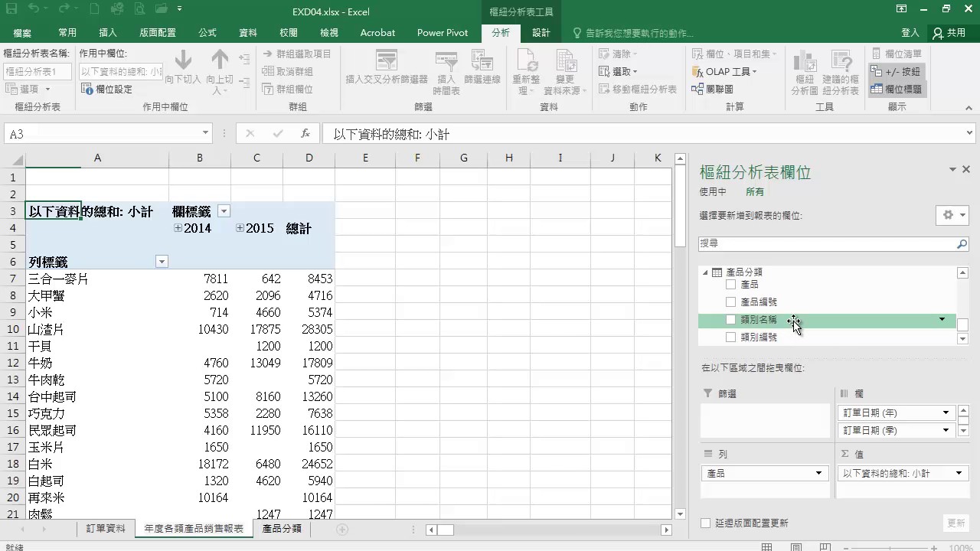The width and height of the screenshot is (980, 551).
Task: Switch to the 公式 Formulas tab
Action: [207, 33]
